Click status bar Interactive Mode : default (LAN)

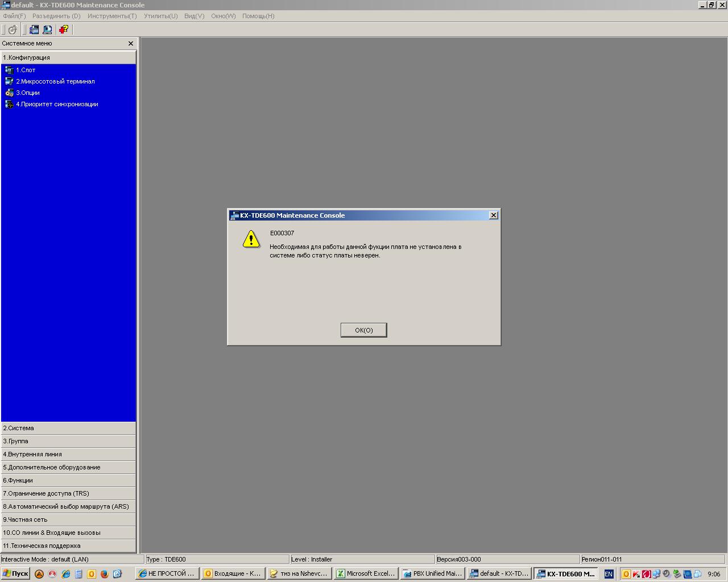coord(72,559)
